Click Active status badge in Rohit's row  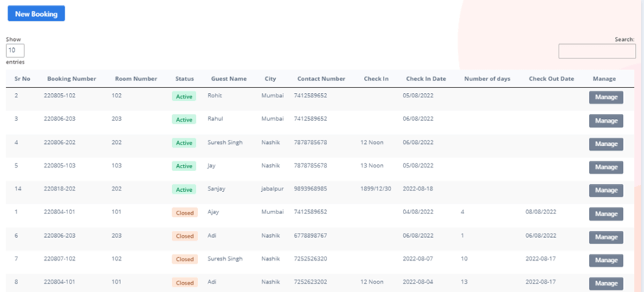[184, 96]
